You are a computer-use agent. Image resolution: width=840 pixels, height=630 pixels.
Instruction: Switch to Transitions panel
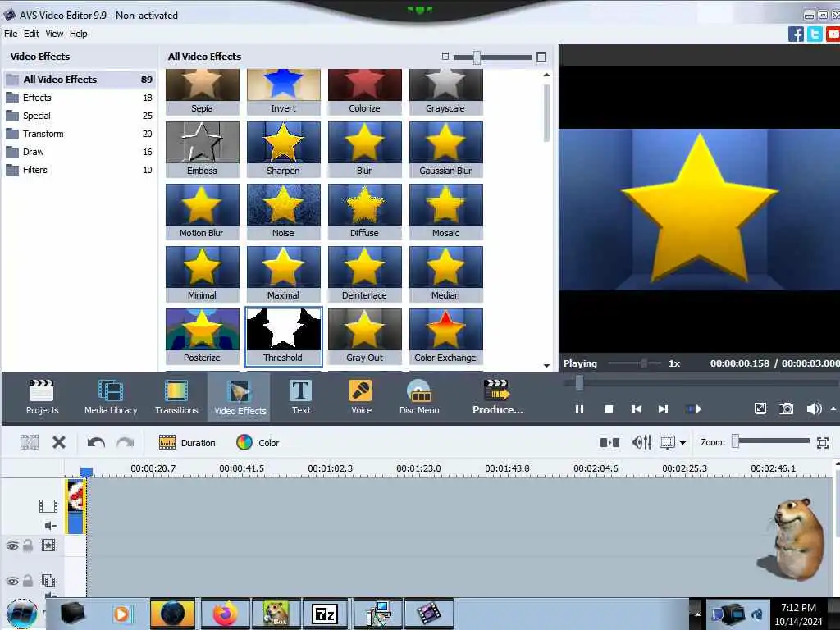coord(176,397)
